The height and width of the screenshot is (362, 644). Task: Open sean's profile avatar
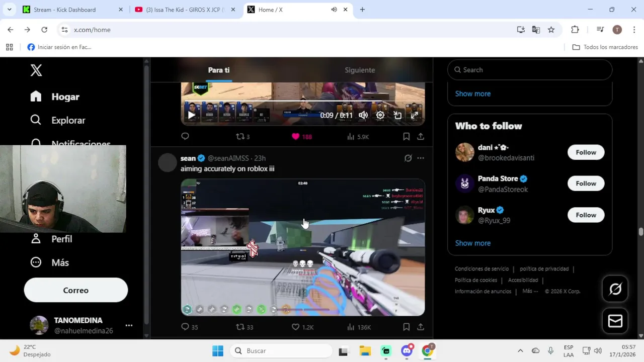(x=168, y=163)
